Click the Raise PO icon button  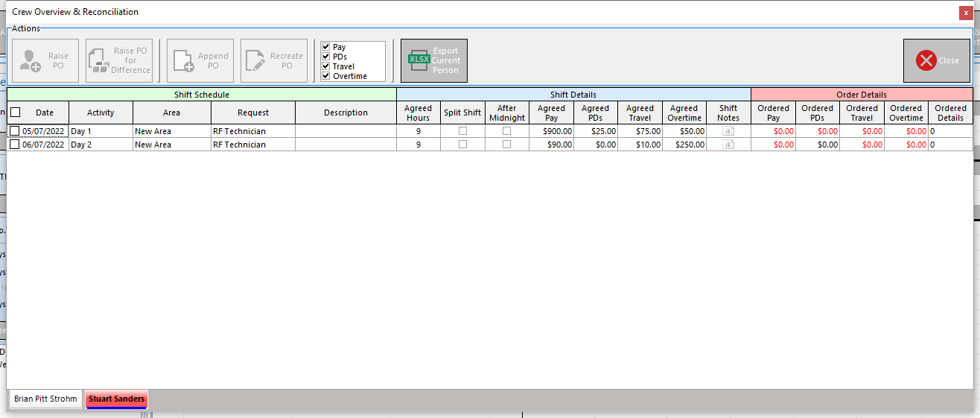click(45, 60)
